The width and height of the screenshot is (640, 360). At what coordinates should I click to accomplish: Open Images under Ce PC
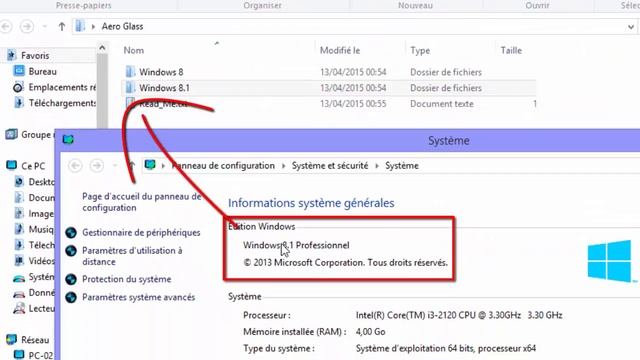coord(41,213)
